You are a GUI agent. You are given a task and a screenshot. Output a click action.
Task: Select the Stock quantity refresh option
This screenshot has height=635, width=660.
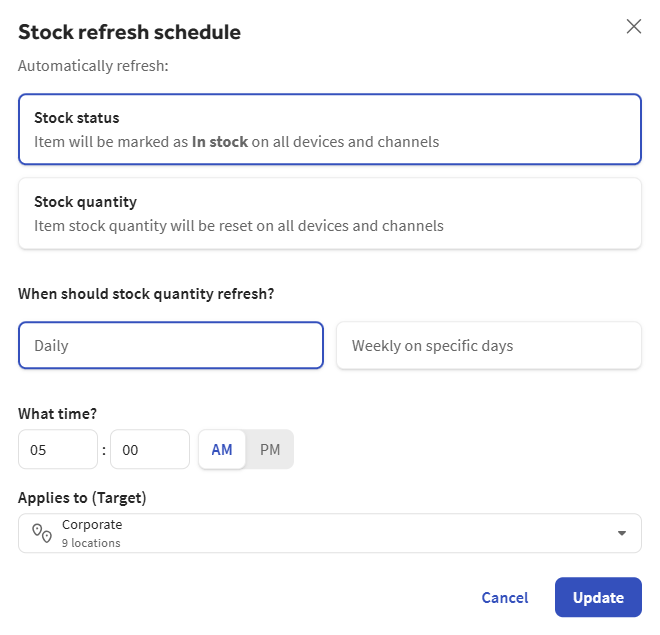point(329,213)
